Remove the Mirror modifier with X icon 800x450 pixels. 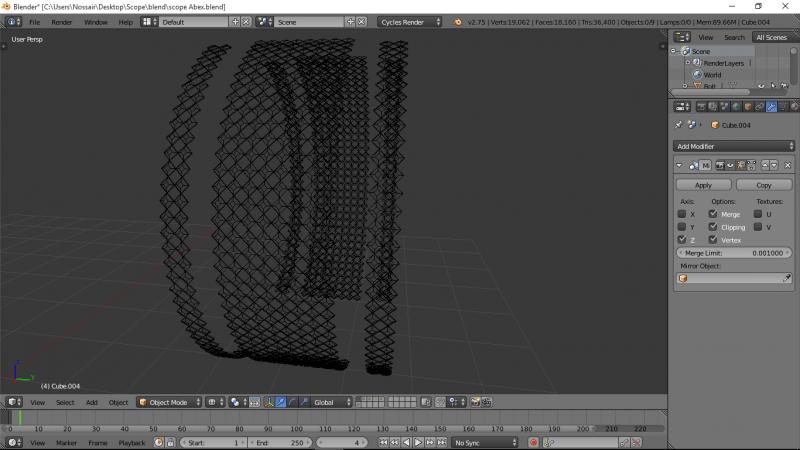coord(788,165)
